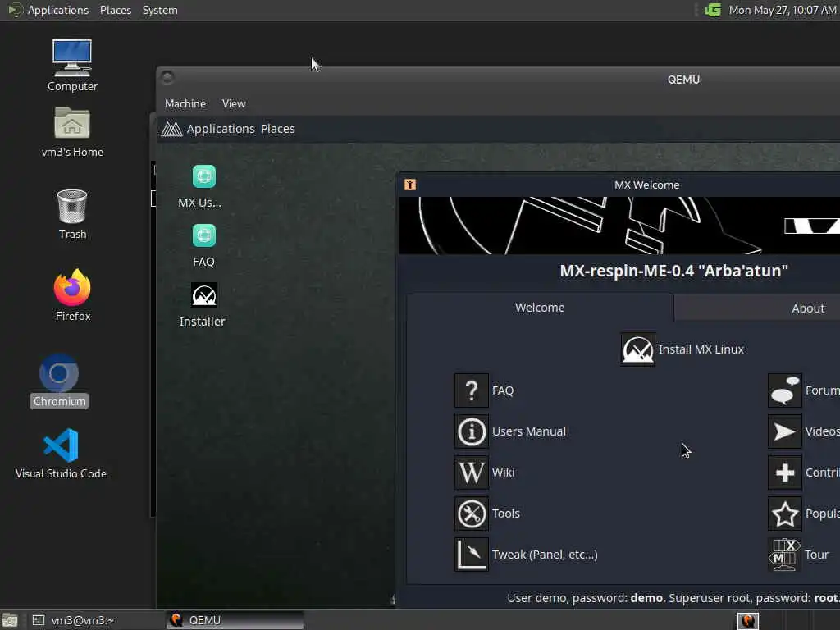Viewport: 840px width, 630px height.
Task: Click the network indicator in top panel
Action: click(713, 10)
